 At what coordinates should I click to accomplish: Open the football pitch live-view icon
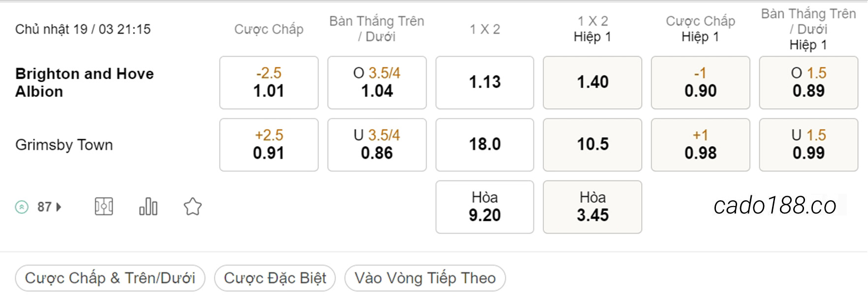[x=104, y=207]
